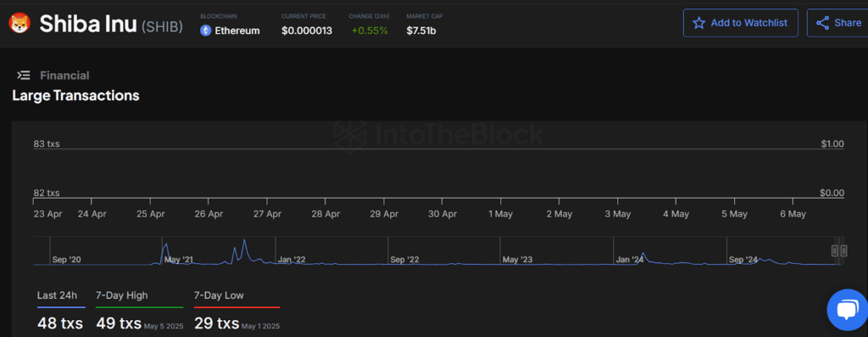The height and width of the screenshot is (337, 868).
Task: Click the left range slider handle
Action: (835, 250)
